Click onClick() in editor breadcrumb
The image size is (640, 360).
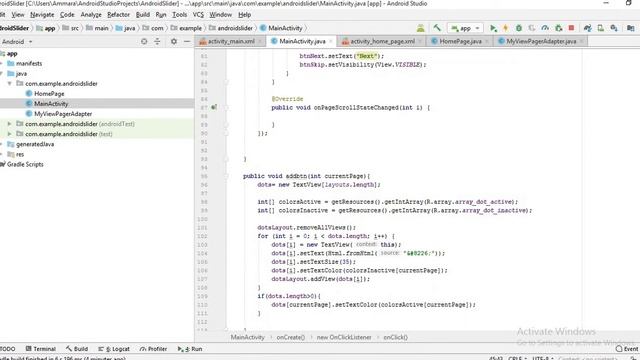pos(396,337)
